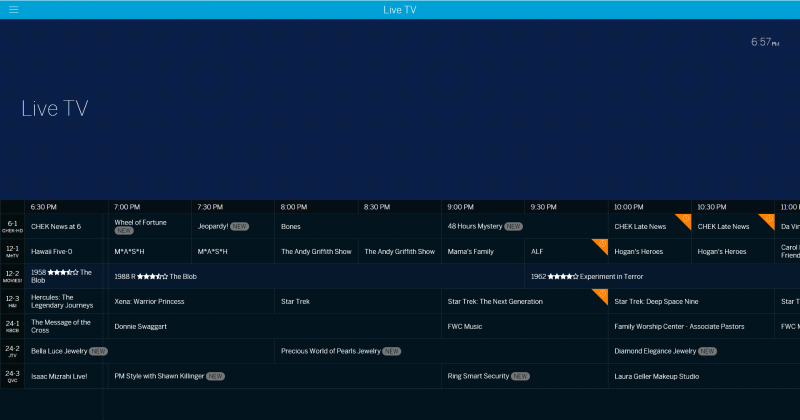Open the 7:30 PM M*A*S*H episode
Screen dimensions: 800x420
point(233,252)
